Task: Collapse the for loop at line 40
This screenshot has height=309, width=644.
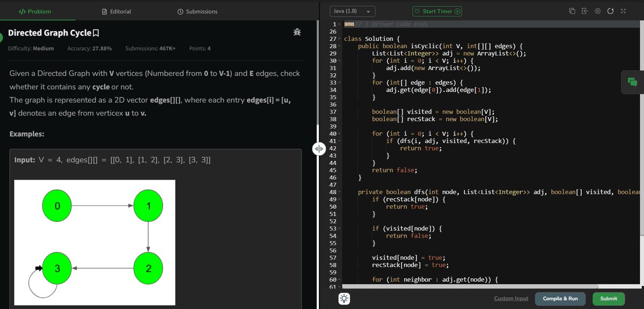Action: 339,134
